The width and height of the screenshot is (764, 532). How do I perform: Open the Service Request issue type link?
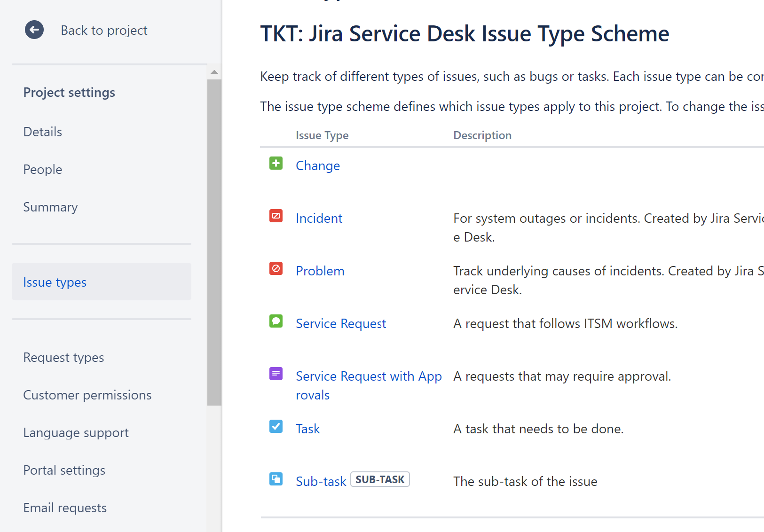[x=341, y=324]
